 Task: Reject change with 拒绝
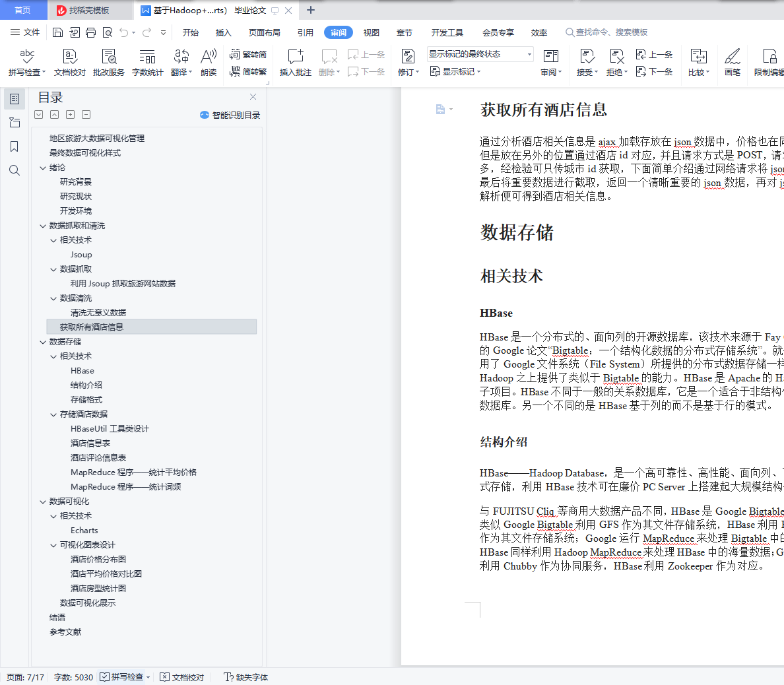pyautogui.click(x=616, y=63)
